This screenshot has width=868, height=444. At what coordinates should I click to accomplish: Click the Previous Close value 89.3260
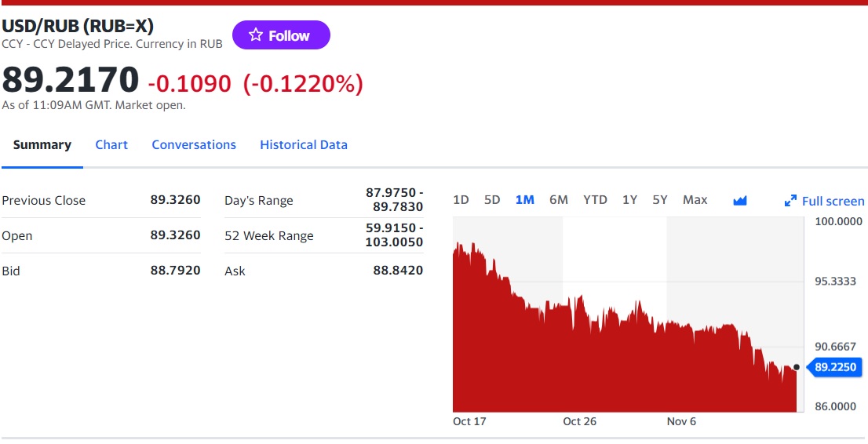click(x=175, y=200)
